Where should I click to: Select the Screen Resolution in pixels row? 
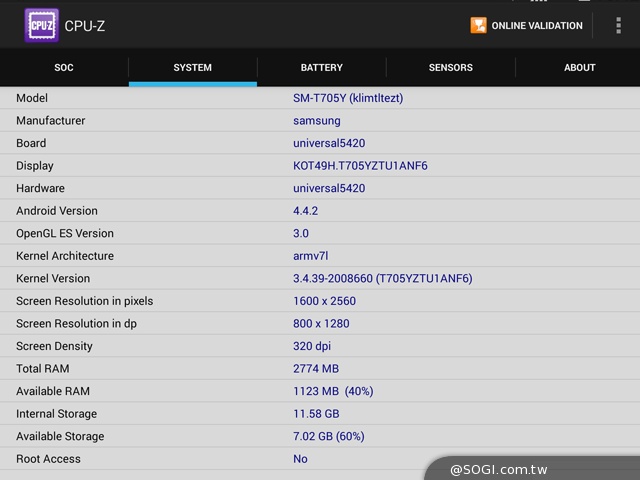[x=320, y=301]
